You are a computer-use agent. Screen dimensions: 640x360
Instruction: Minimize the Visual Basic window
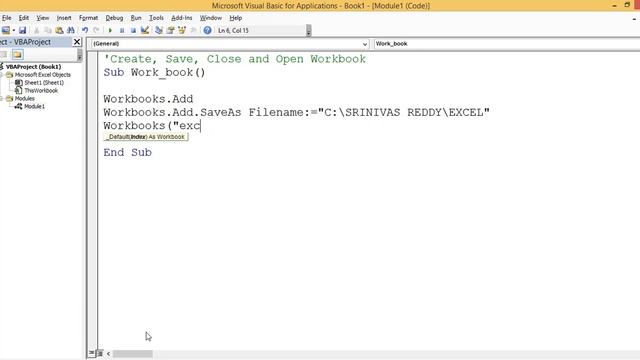point(614,5)
